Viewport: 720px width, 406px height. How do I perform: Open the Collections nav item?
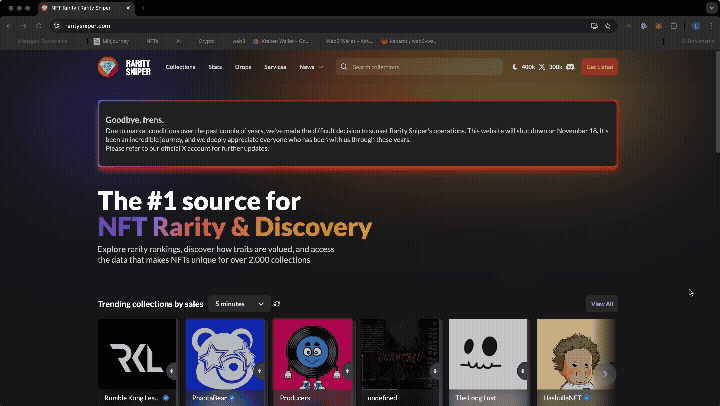point(180,67)
